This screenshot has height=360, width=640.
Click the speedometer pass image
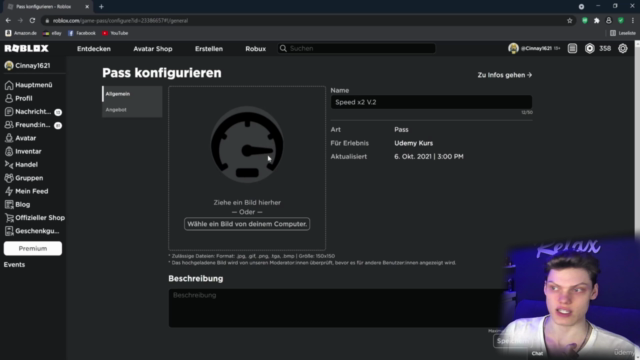pos(247,144)
